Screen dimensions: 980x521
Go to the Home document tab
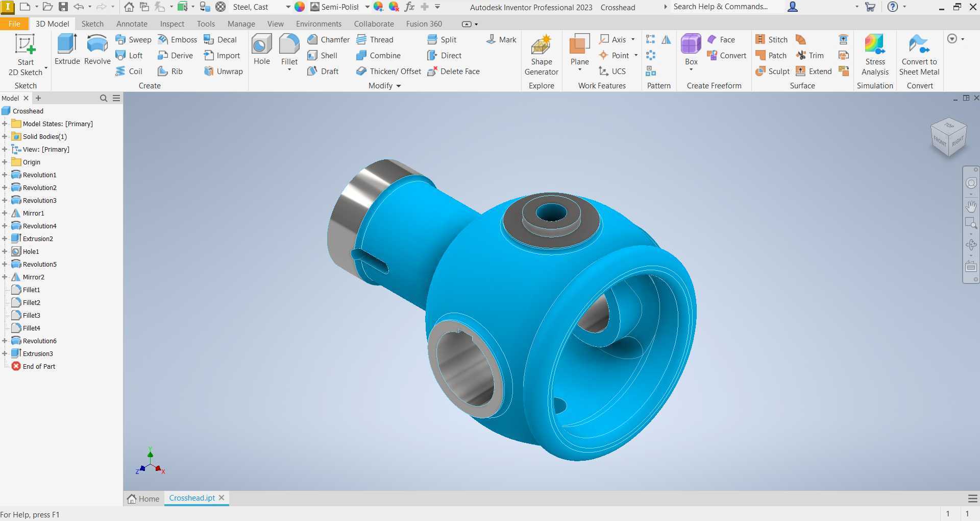click(x=143, y=499)
